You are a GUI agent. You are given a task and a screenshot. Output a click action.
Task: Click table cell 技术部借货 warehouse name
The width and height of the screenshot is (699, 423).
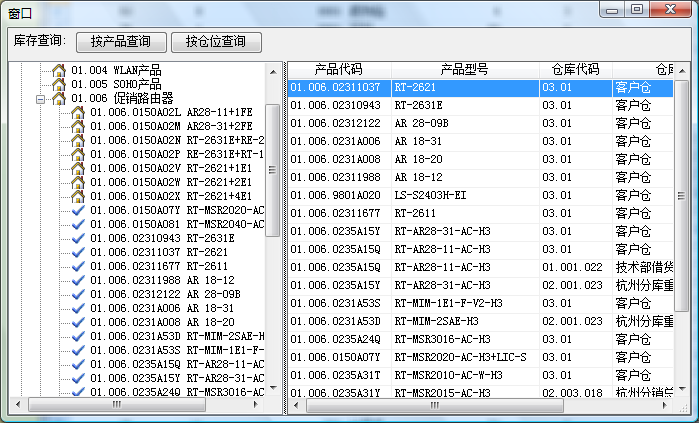(x=644, y=267)
